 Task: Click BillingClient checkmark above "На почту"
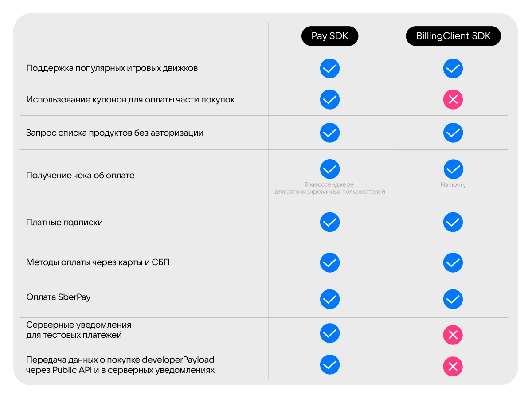pyautogui.click(x=453, y=169)
